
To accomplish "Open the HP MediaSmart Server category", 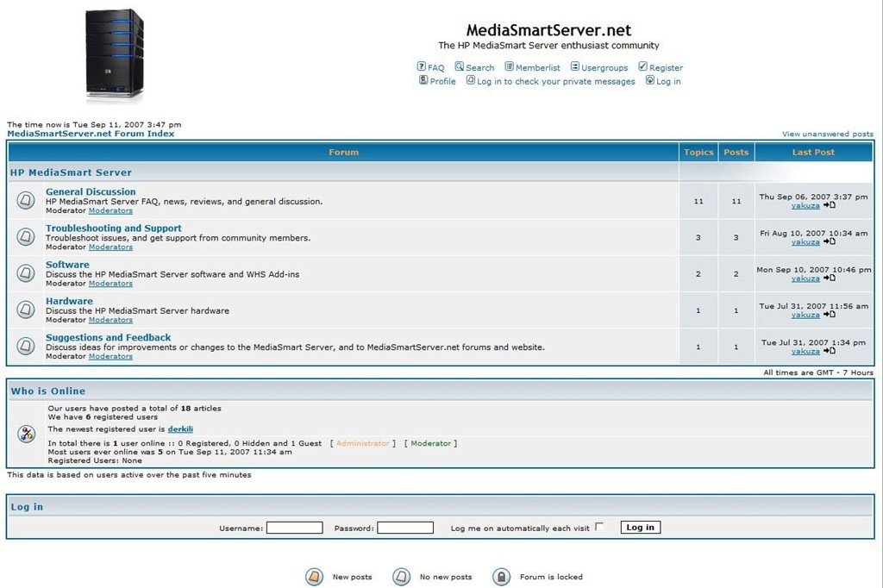I will click(71, 172).
